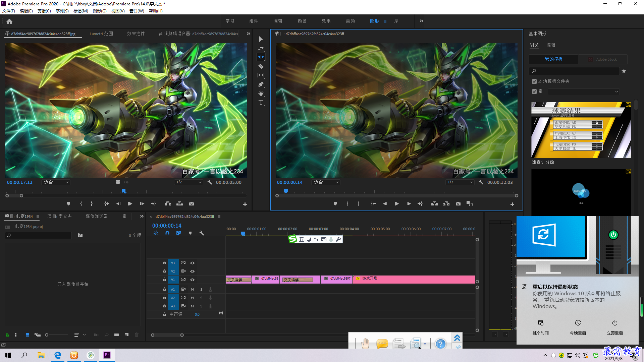This screenshot has height=362, width=644.
Task: Switch project panel to list view
Action: (x=17, y=335)
